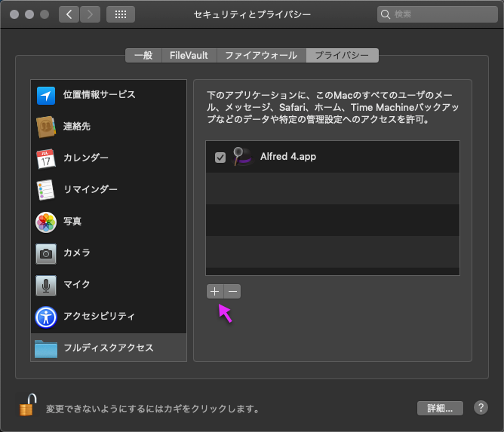The width and height of the screenshot is (504, 432).
Task: Switch to the FileVault tab
Action: click(189, 55)
